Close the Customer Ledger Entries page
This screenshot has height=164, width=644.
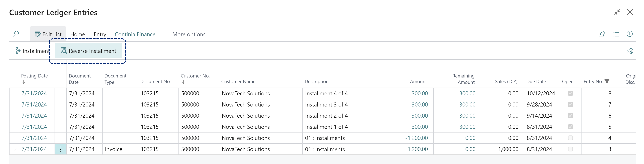pyautogui.click(x=630, y=12)
